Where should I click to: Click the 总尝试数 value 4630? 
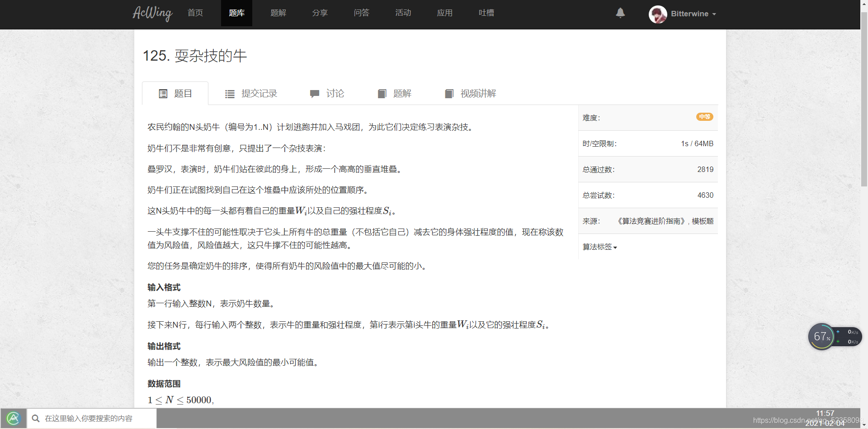pyautogui.click(x=705, y=195)
